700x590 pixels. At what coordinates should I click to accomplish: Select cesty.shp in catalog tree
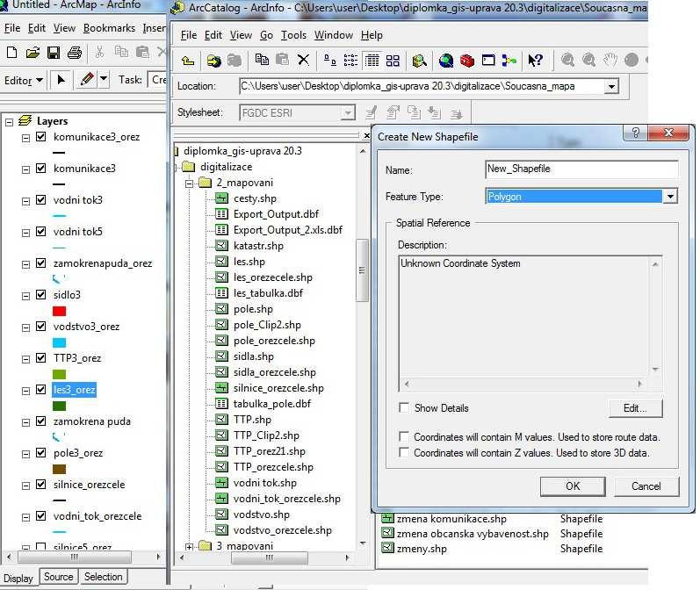(255, 198)
